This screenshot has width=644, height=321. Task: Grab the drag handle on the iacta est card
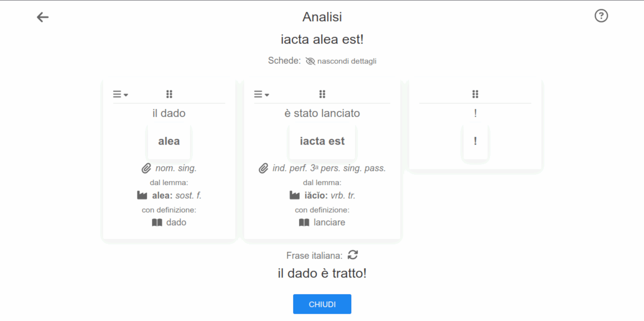(x=322, y=94)
